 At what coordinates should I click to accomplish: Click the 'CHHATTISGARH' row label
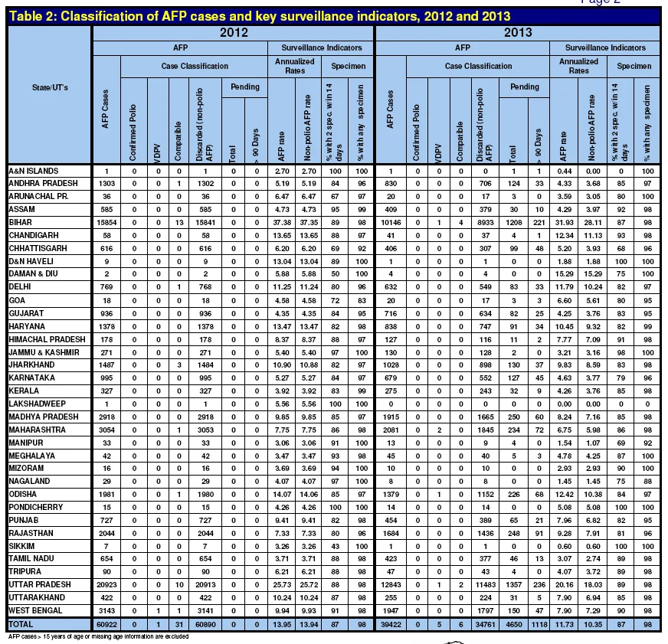(x=38, y=248)
